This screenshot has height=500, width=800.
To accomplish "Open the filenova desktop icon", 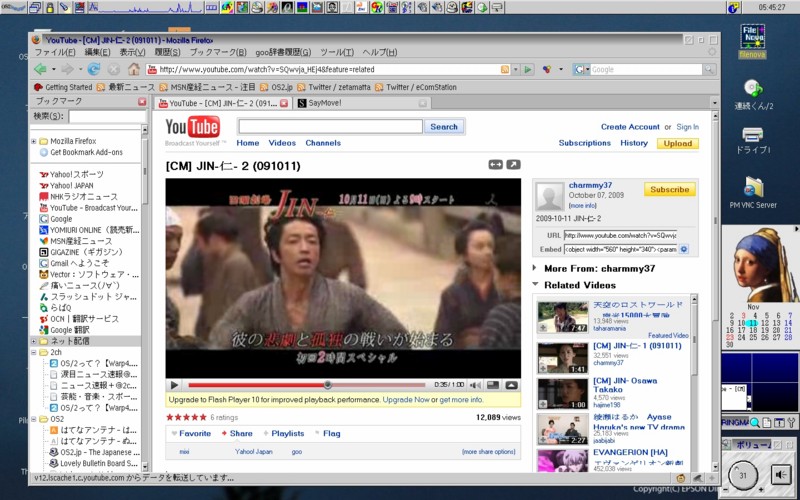I will point(753,41).
